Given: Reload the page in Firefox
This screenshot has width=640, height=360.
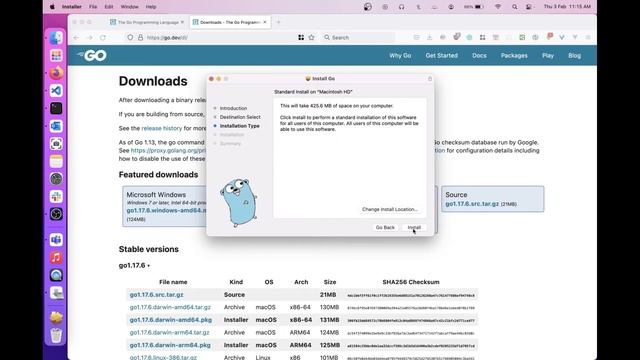Looking at the screenshot, I should [x=103, y=38].
